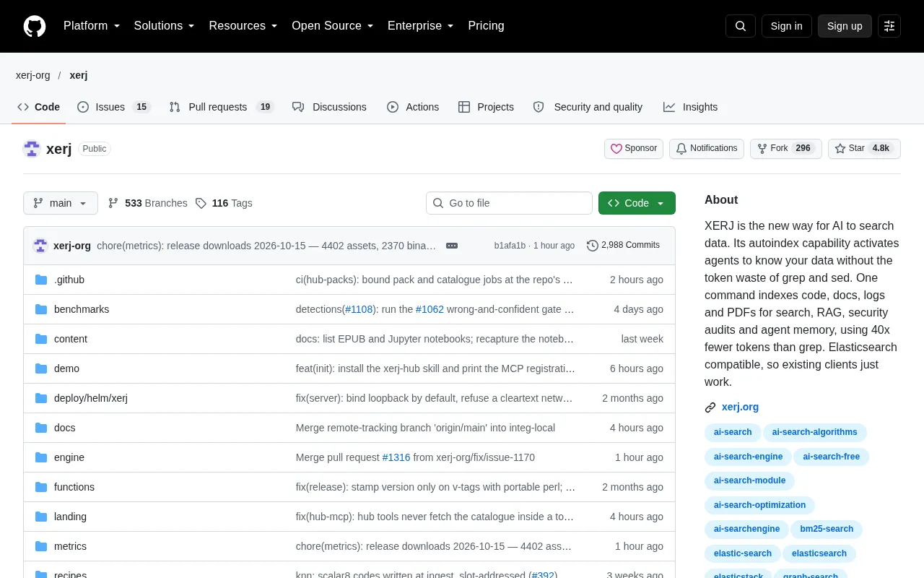Click the Go to file input

click(x=509, y=203)
